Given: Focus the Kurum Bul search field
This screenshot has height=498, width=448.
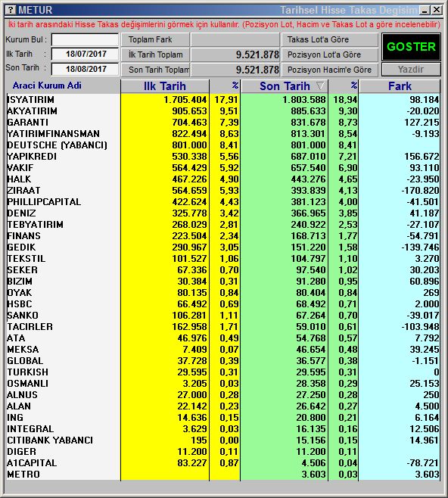Looking at the screenshot, I should click(85, 39).
